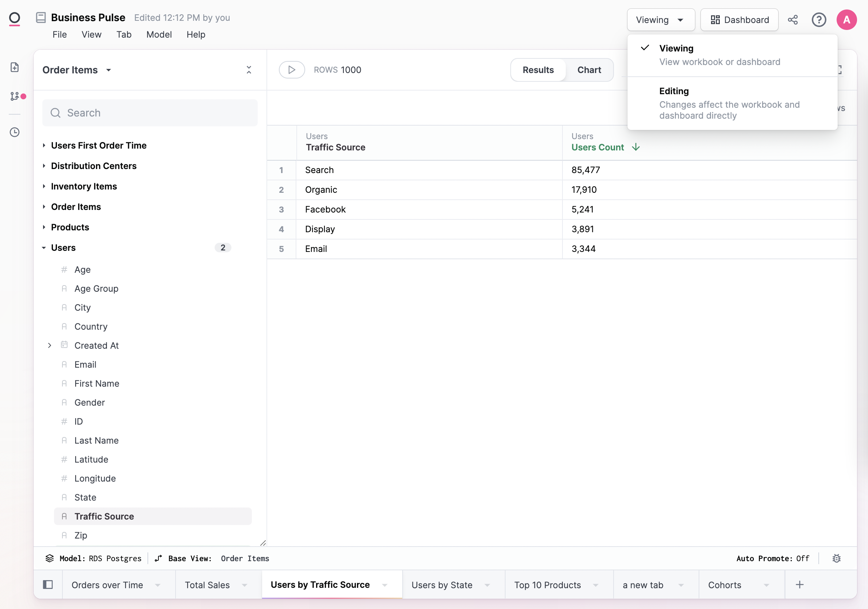Collapse the Users field group
868x609 pixels.
pos(63,248)
